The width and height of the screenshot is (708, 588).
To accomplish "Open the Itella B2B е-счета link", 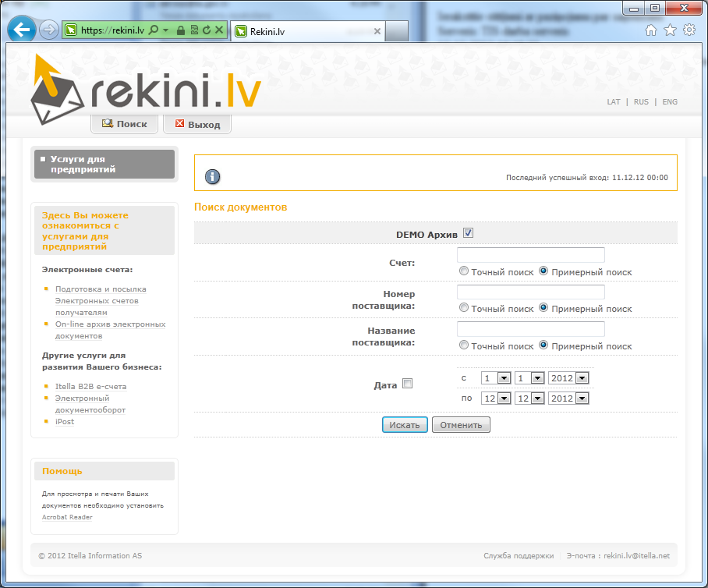I will (x=90, y=387).
